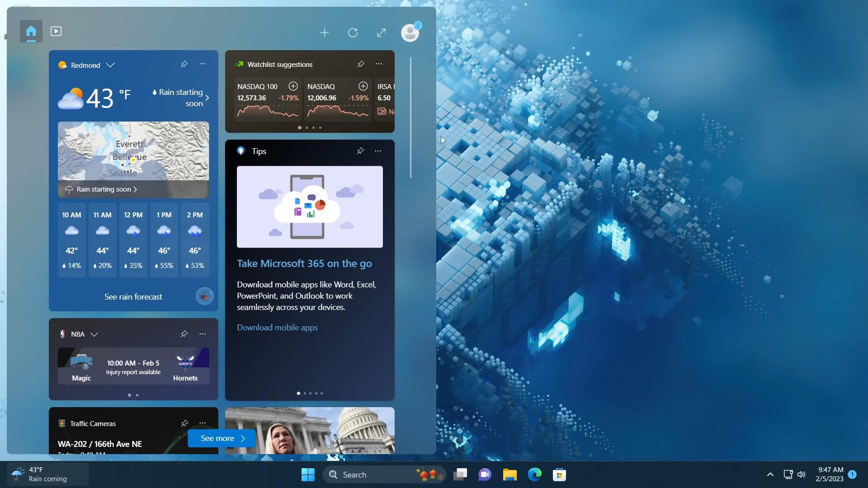The image size is (868, 488).
Task: Click the Traffic Cameras widget icon
Action: coord(61,423)
